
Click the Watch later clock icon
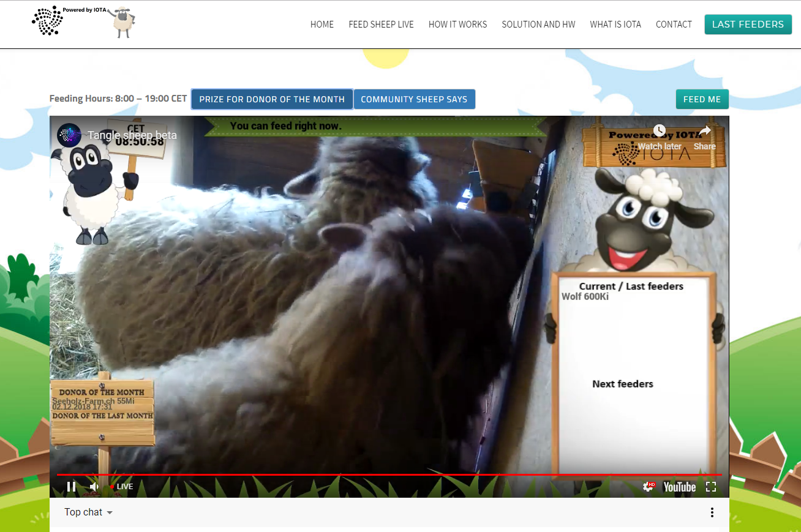pos(660,130)
